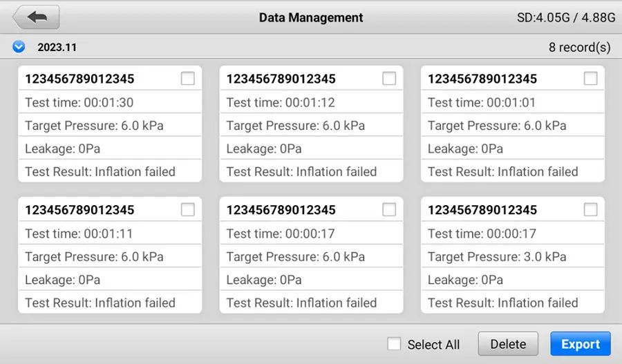This screenshot has width=622, height=364.
Task: Click the Delete button
Action: [x=508, y=344]
